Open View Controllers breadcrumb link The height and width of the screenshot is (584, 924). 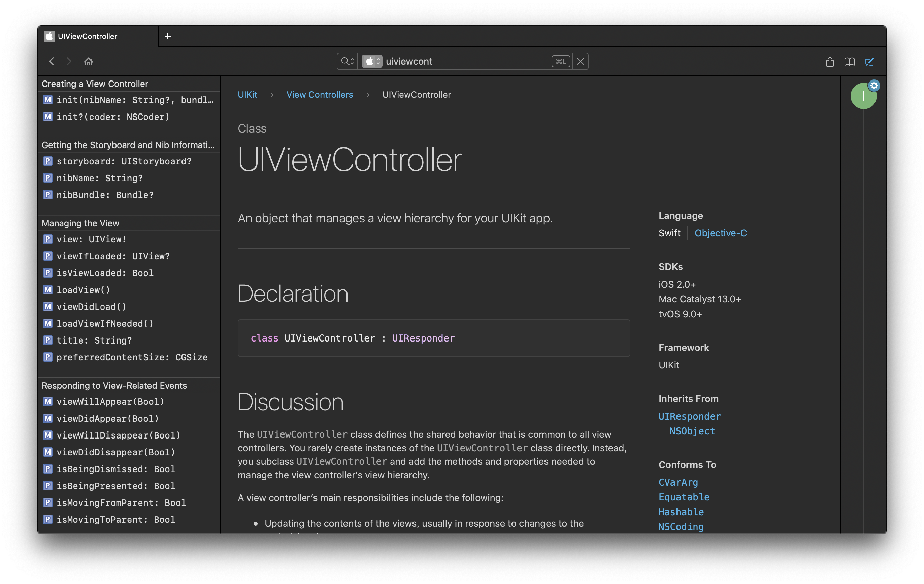[x=320, y=94]
